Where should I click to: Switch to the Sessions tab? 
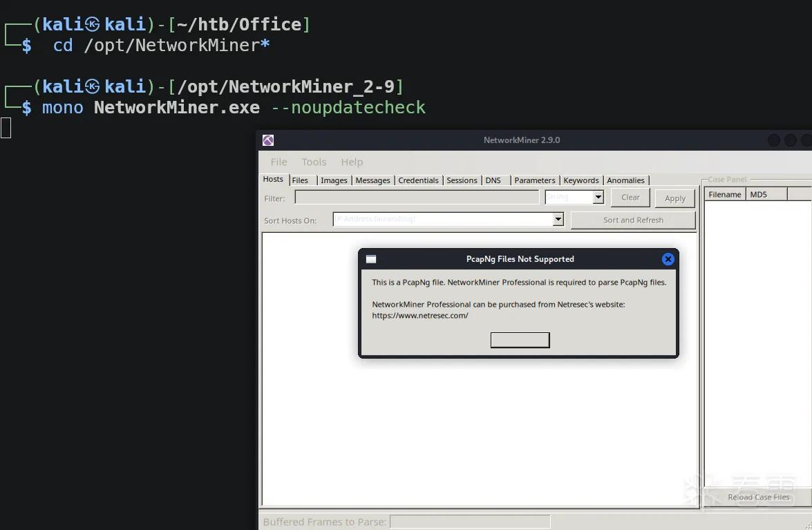pos(462,180)
